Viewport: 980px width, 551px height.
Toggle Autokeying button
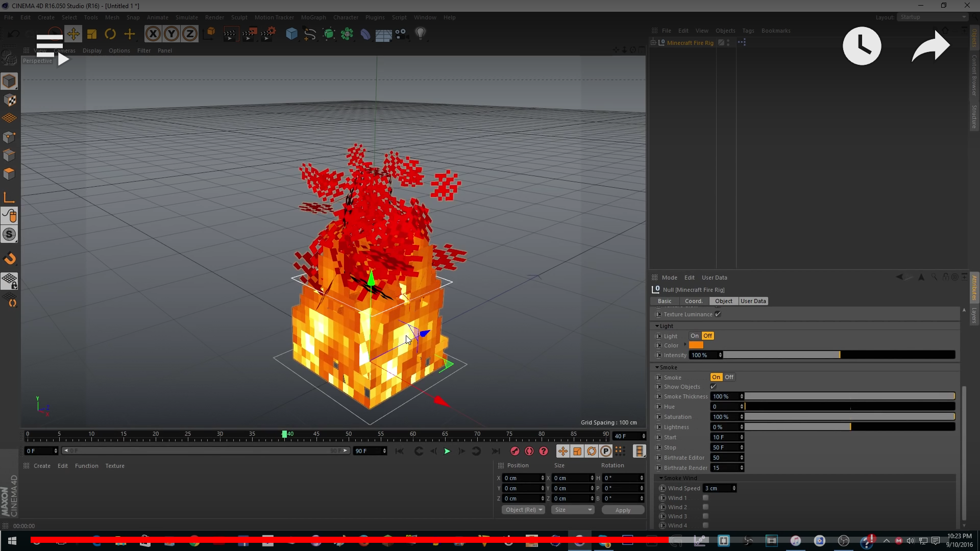[x=529, y=451]
